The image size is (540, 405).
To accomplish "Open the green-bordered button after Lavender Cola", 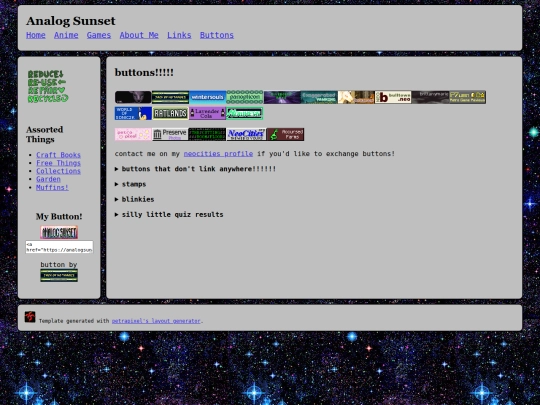I will [x=245, y=113].
